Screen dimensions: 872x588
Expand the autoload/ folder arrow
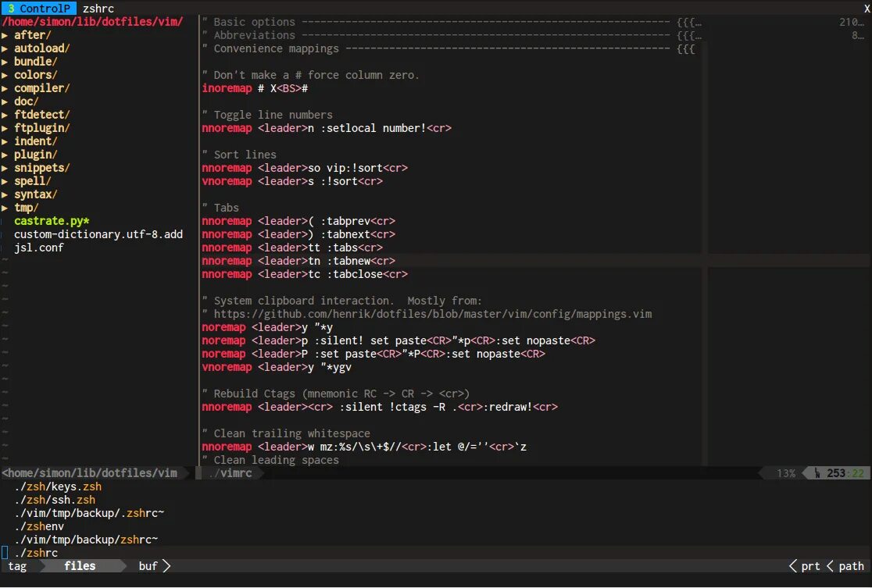point(5,48)
